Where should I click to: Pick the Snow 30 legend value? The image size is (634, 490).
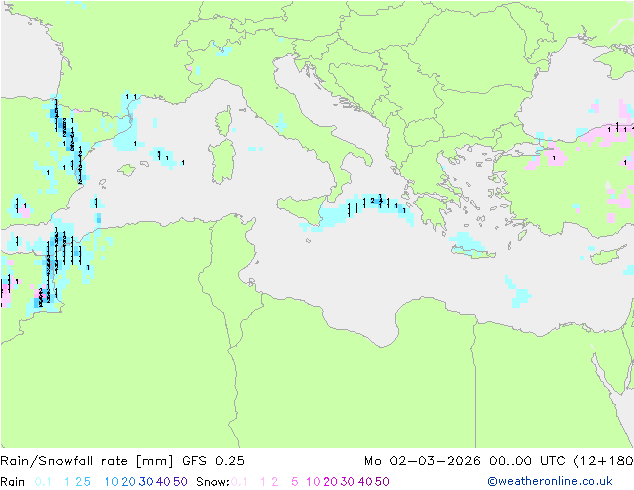pos(348,482)
